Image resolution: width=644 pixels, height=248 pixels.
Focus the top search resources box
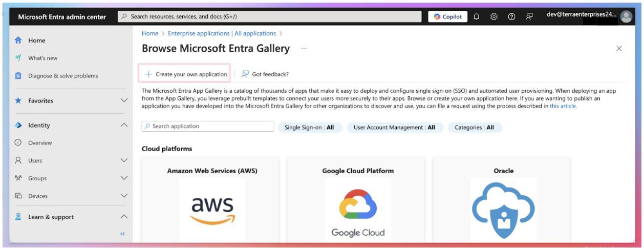271,16
